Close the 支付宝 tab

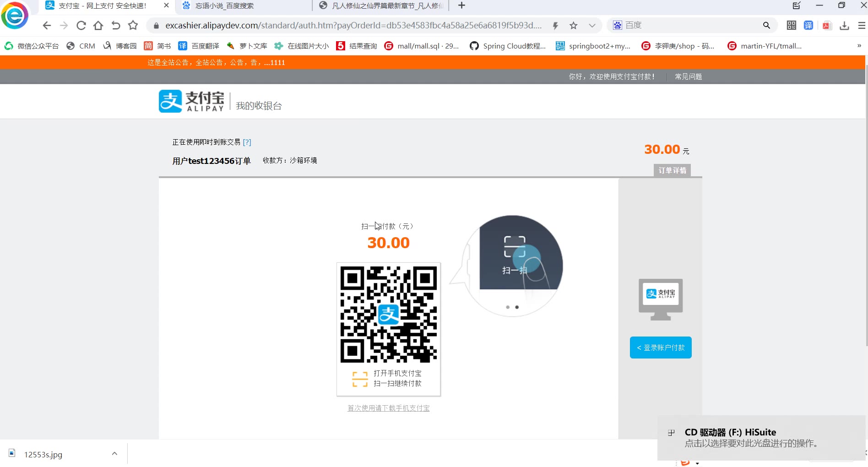coord(166,5)
